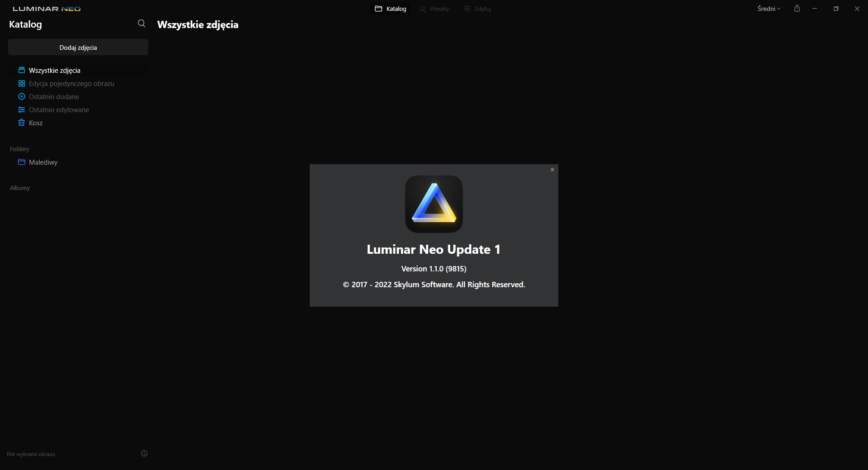Click the Version 1.1.0 (9815) text
Viewport: 868px width, 470px height.
(434, 269)
